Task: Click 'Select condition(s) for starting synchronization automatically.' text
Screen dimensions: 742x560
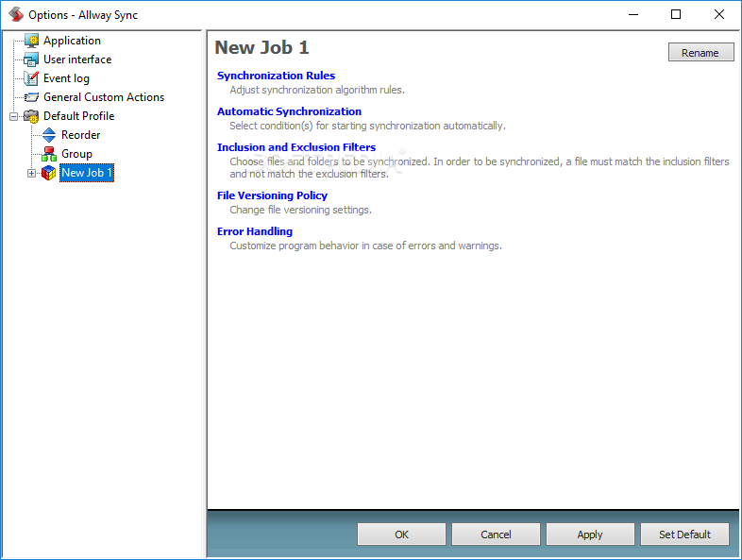Action: coord(367,126)
